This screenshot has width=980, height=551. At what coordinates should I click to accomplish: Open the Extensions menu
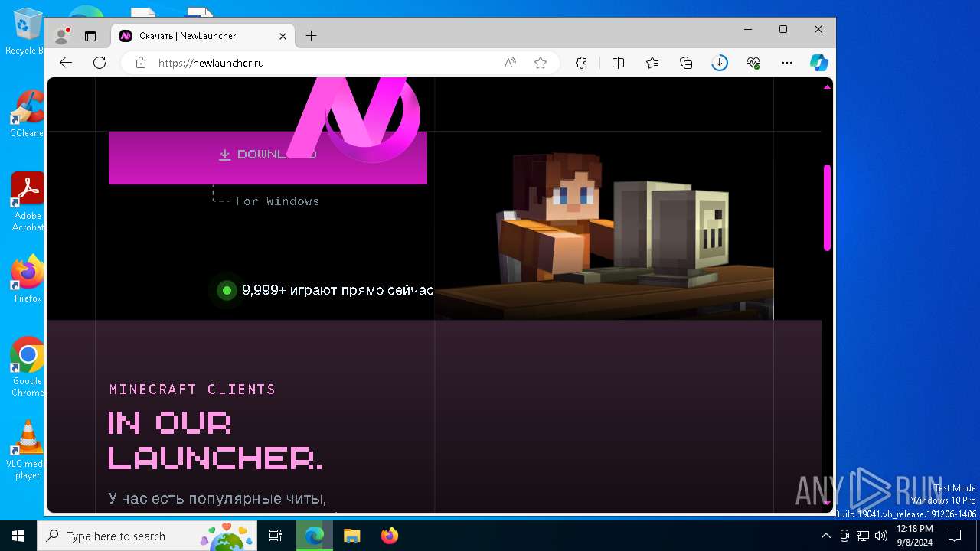coord(581,63)
